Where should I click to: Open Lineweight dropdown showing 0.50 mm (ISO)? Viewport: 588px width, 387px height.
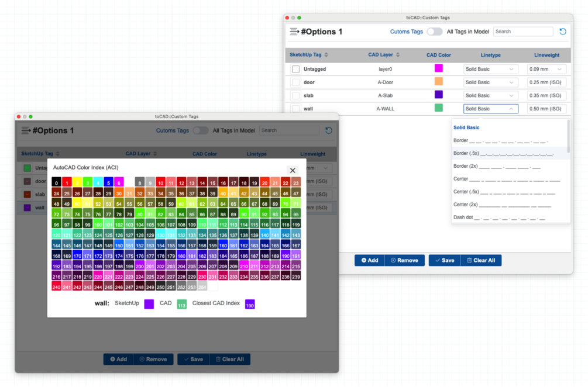[x=546, y=109]
